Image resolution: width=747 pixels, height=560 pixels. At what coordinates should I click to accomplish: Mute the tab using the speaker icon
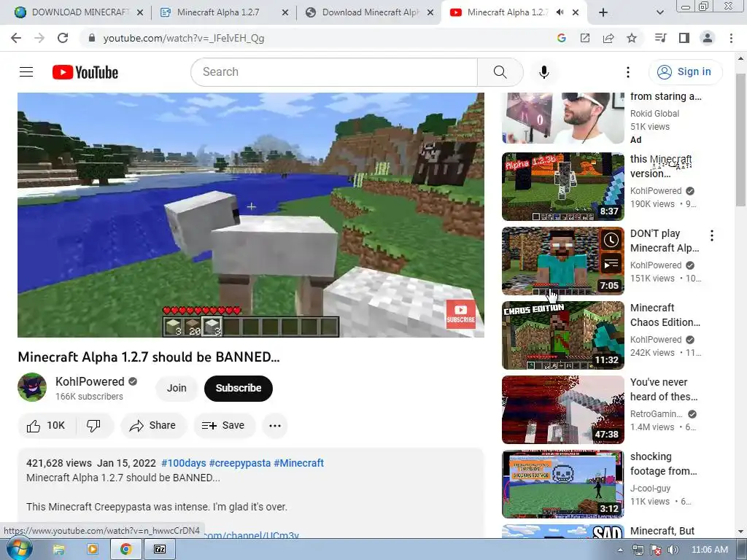tap(560, 12)
